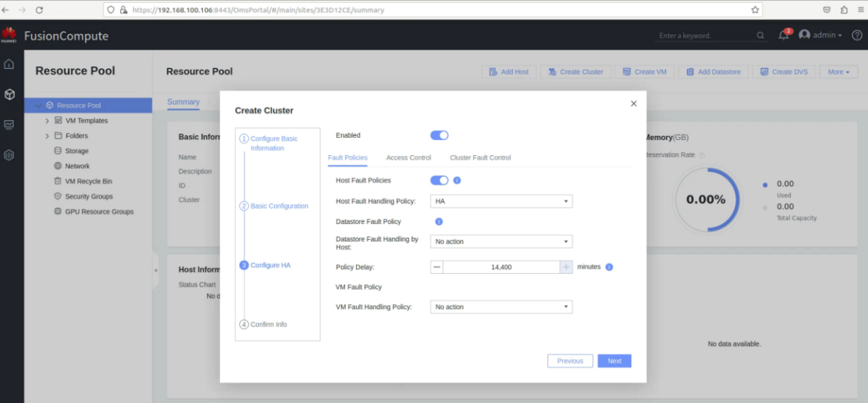The height and width of the screenshot is (403, 868).
Task: Click the browser back arrow
Action: tap(6, 10)
